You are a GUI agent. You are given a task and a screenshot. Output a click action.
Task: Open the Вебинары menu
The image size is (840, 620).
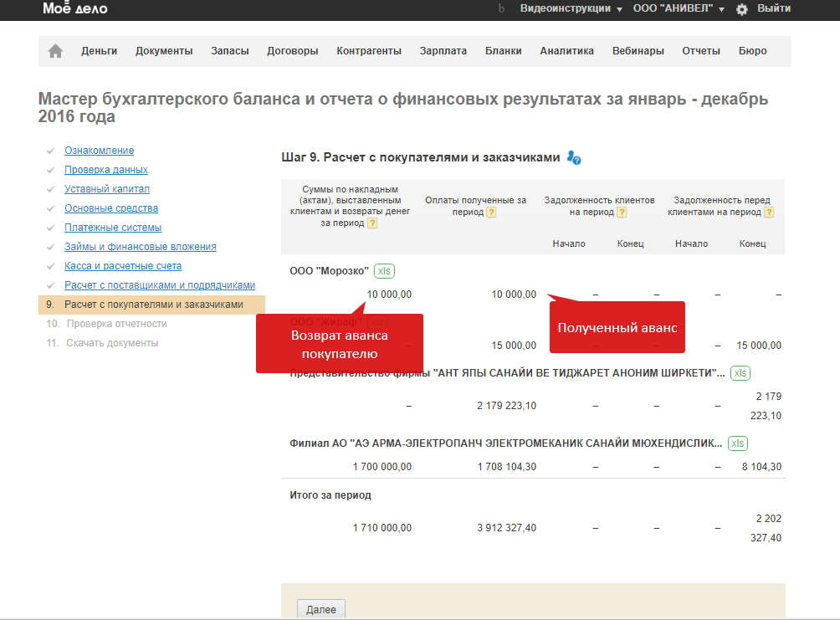(638, 51)
